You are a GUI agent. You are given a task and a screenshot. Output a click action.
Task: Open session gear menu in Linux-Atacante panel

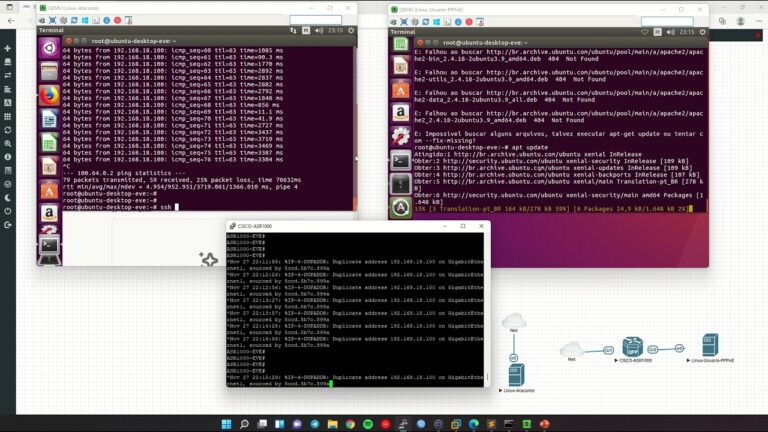click(x=351, y=30)
